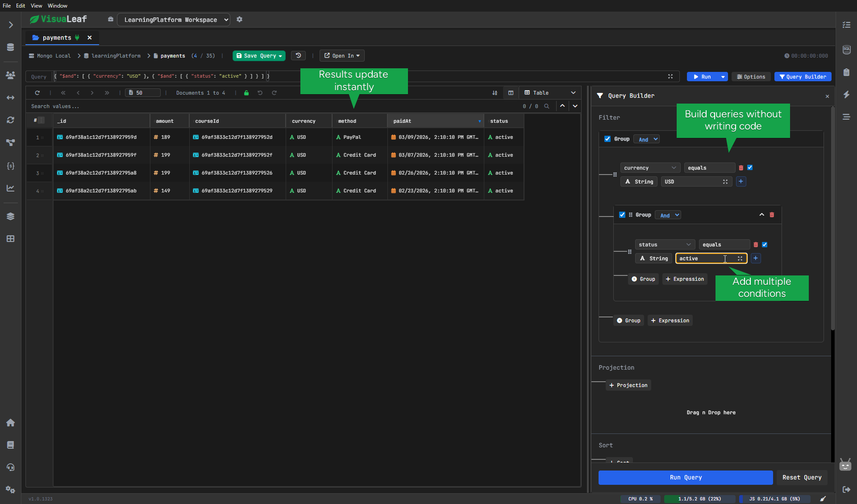Image resolution: width=857 pixels, height=504 pixels.
Task: Open the schema relationships panel
Action: tap(11, 143)
